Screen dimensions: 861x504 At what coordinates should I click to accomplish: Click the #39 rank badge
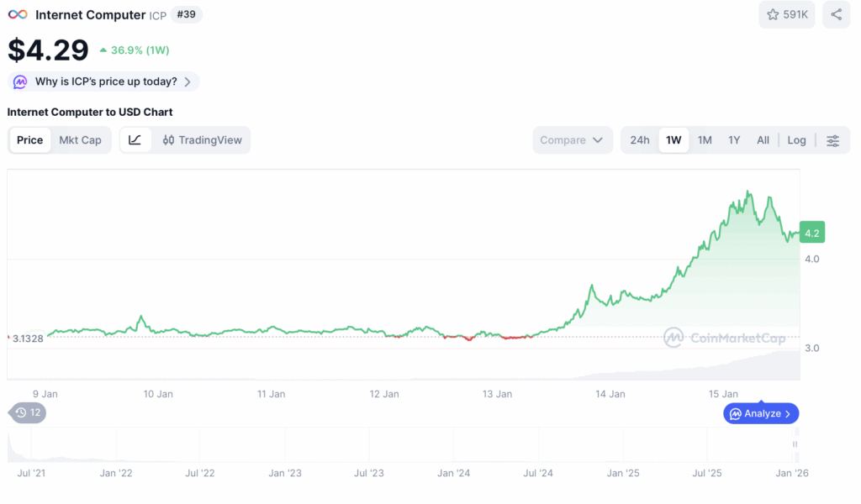tap(186, 15)
